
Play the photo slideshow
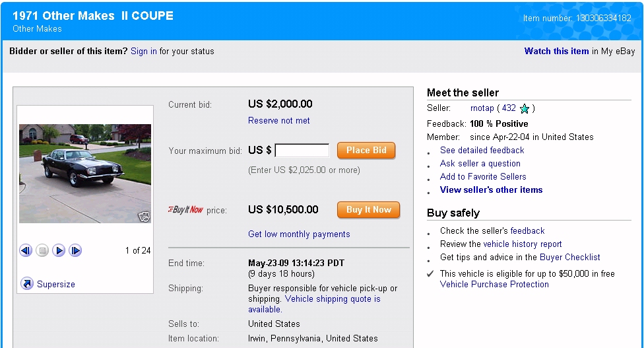tap(59, 250)
